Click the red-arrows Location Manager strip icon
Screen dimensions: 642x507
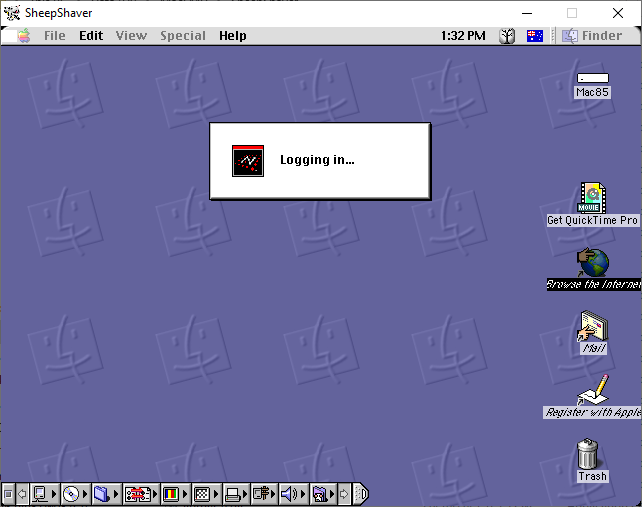coord(138,494)
